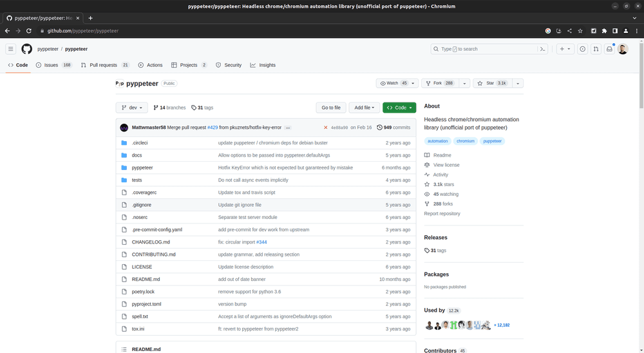
Task: Open the tests folder
Action: click(x=137, y=180)
